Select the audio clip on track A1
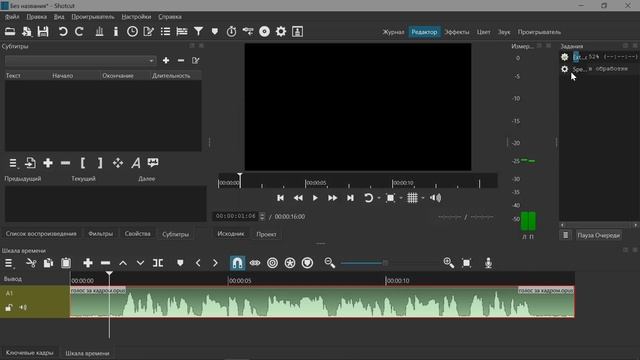The image size is (640, 360). (x=322, y=302)
